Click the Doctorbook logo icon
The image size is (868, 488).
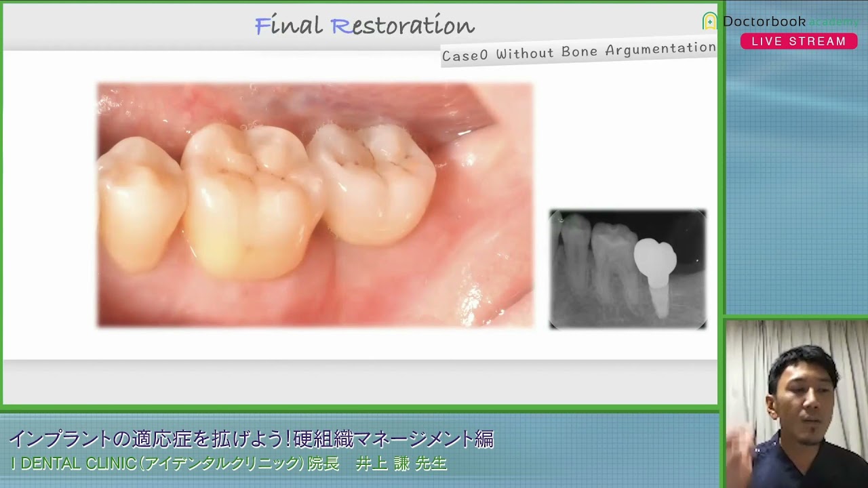point(710,21)
